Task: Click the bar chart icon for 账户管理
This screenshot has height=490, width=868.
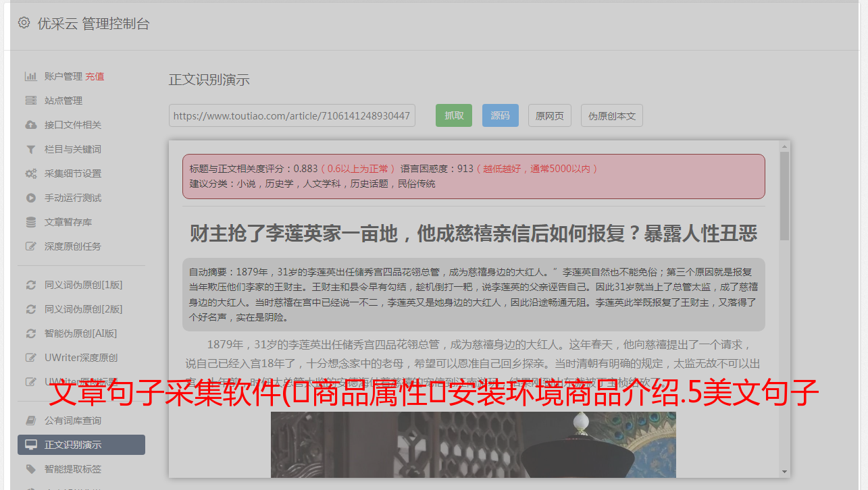Action: click(x=31, y=76)
